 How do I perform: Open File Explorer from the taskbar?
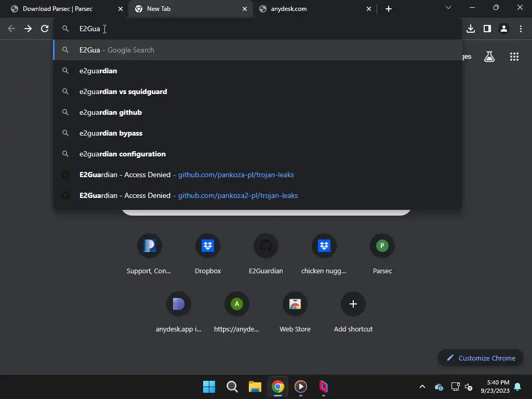[x=255, y=387]
